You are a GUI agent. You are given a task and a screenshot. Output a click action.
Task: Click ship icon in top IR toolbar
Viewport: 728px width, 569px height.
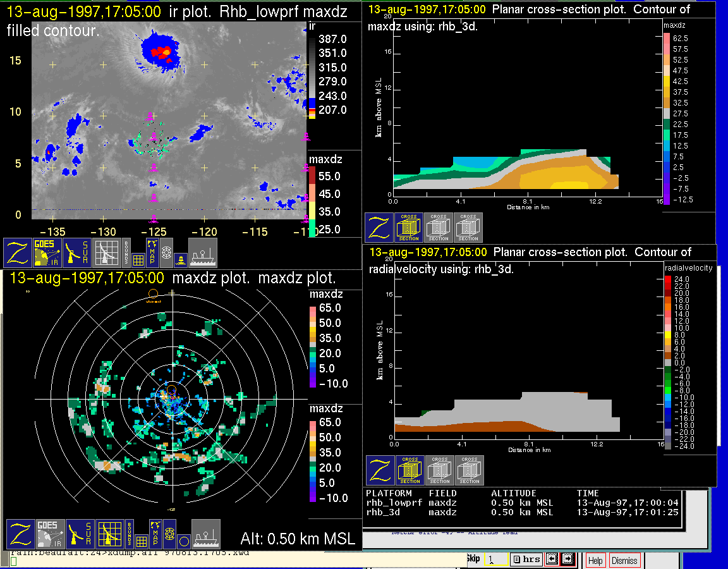click(x=203, y=253)
